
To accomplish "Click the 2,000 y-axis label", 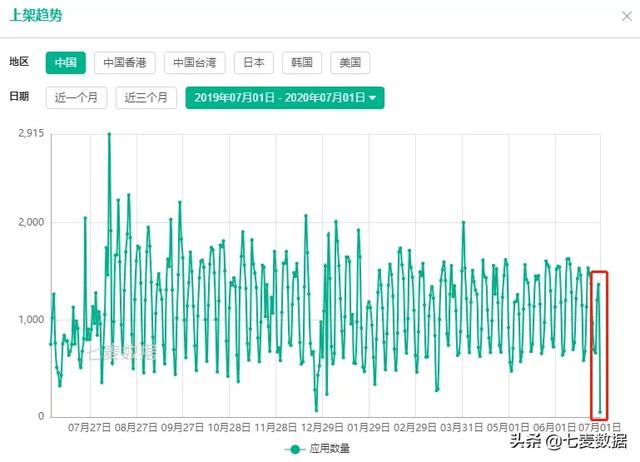I will click(x=31, y=222).
